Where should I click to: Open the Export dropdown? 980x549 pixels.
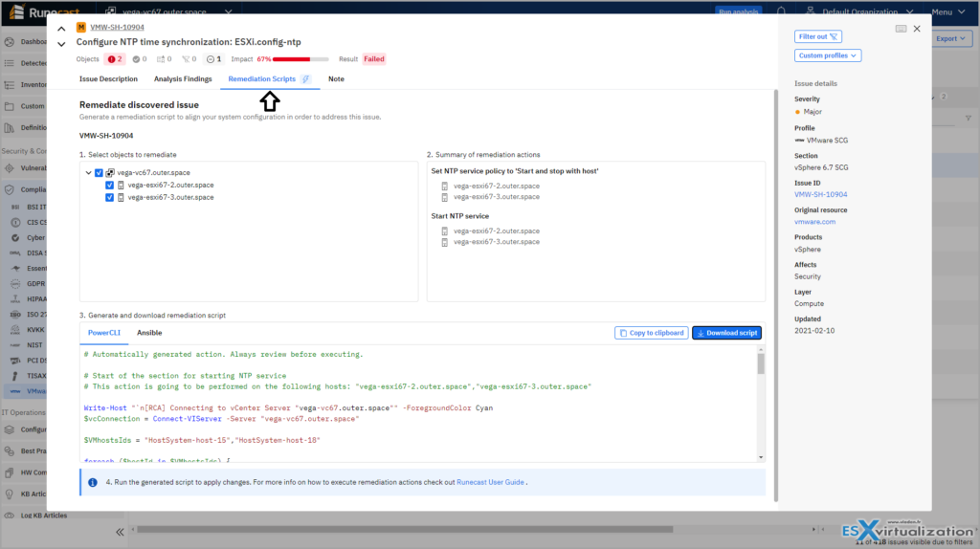950,39
